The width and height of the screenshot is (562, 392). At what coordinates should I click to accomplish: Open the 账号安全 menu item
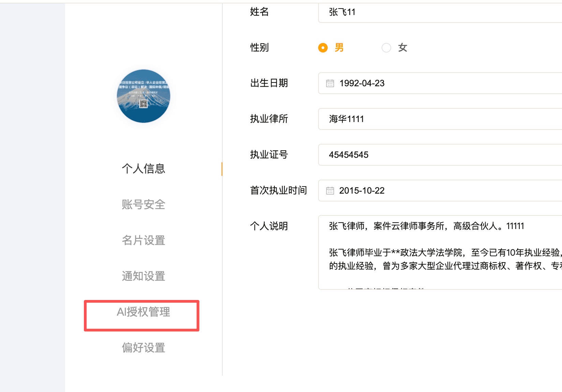[144, 205]
